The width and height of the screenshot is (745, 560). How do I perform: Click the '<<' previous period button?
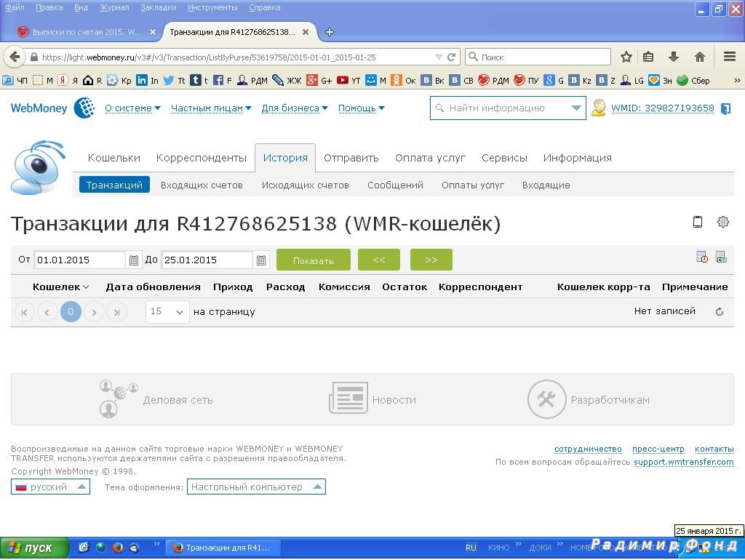pyautogui.click(x=378, y=260)
